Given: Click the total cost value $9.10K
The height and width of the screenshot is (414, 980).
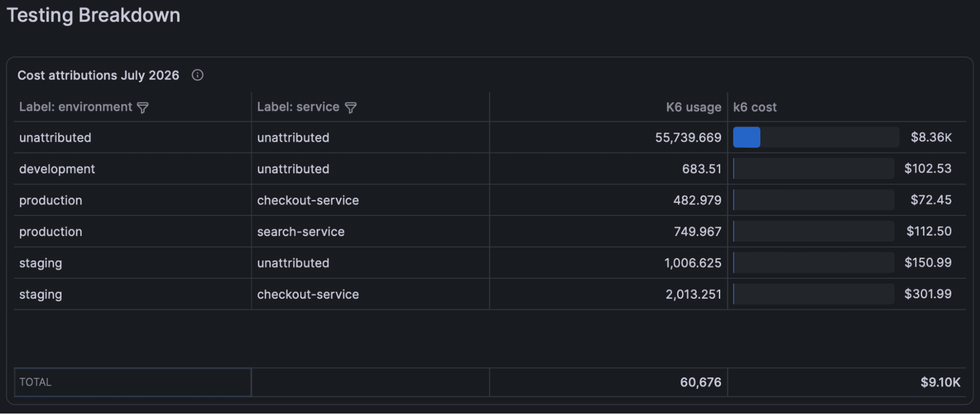Looking at the screenshot, I should tap(940, 382).
